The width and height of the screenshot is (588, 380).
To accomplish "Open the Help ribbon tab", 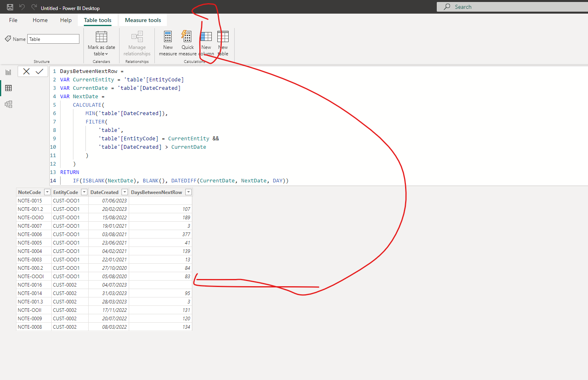I will (x=66, y=20).
